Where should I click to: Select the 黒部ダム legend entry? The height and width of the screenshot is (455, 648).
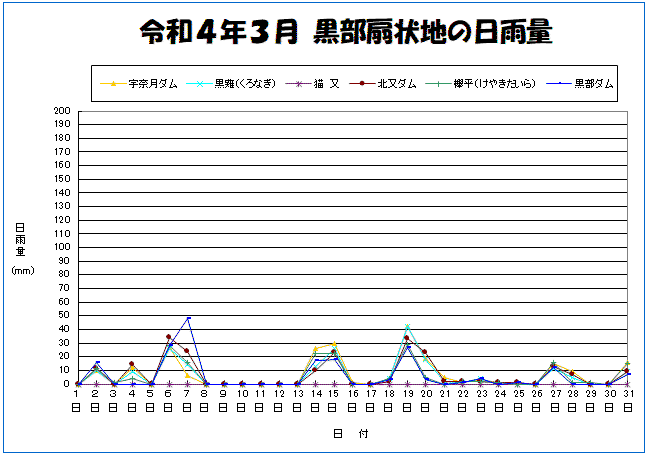click(580, 84)
